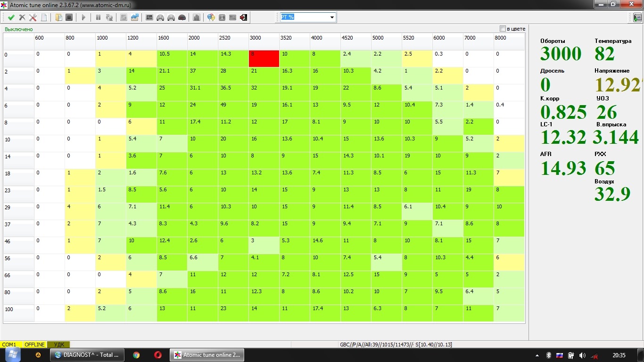Screen dimensions: 644x362
Task: Enable the "в цвете" checkbox
Action: pyautogui.click(x=503, y=29)
